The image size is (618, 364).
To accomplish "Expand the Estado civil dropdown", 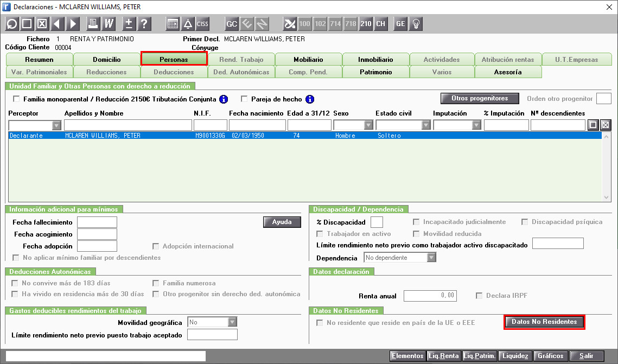I will [x=426, y=125].
